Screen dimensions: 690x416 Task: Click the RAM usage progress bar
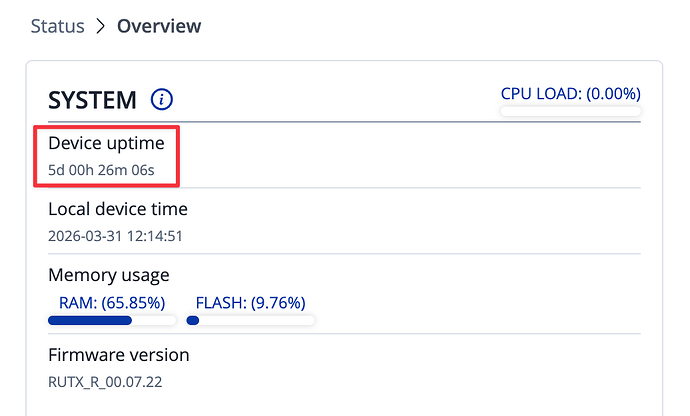pyautogui.click(x=112, y=321)
